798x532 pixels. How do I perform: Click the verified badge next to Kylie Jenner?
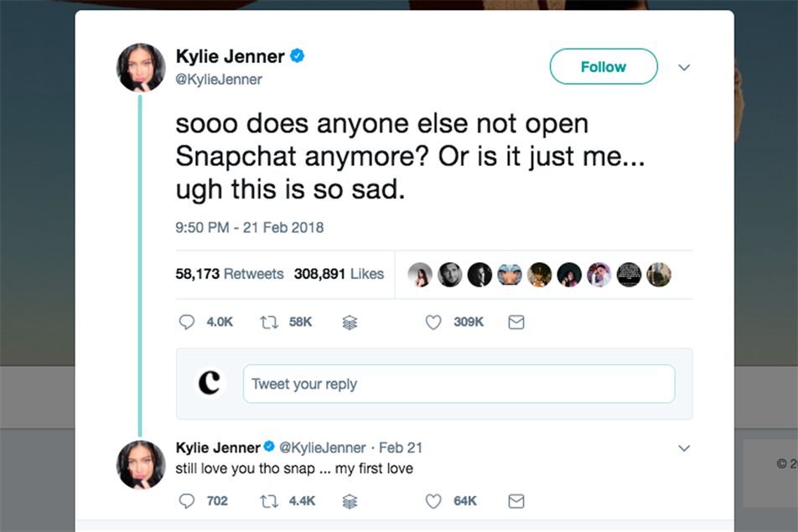point(295,56)
